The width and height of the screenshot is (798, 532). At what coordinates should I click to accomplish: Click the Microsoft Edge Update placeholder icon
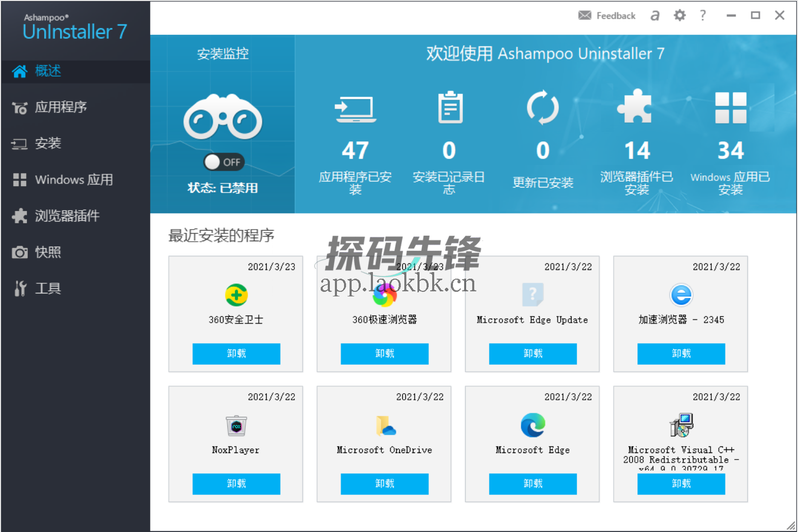tap(533, 294)
